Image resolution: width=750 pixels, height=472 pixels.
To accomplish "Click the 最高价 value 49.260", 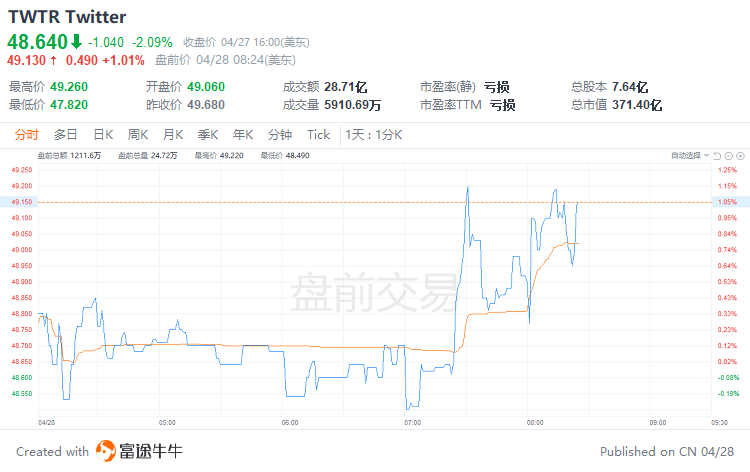I will point(69,87).
